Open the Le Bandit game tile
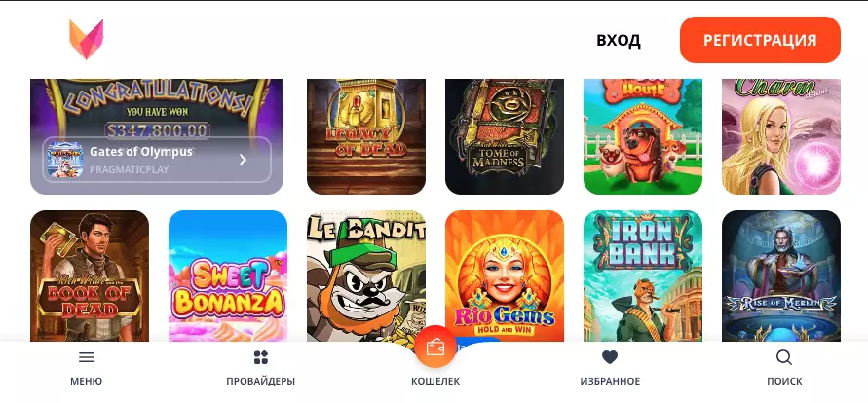 pos(366,275)
